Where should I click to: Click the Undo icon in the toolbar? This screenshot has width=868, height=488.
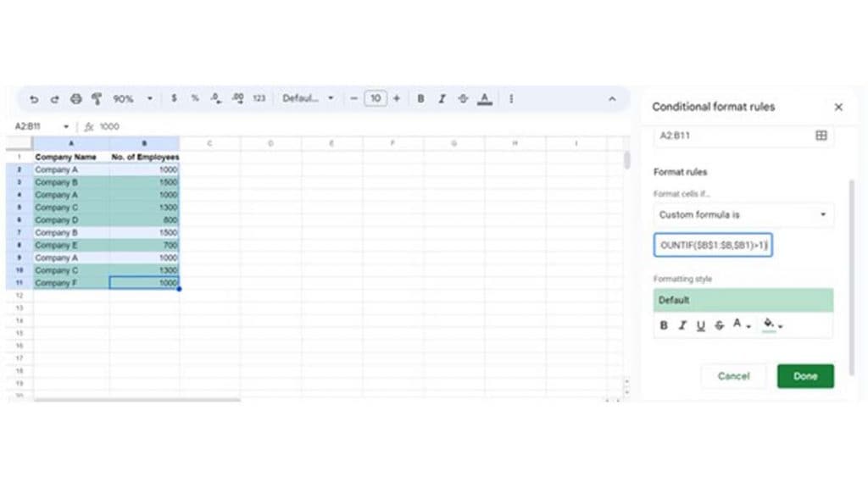click(33, 98)
